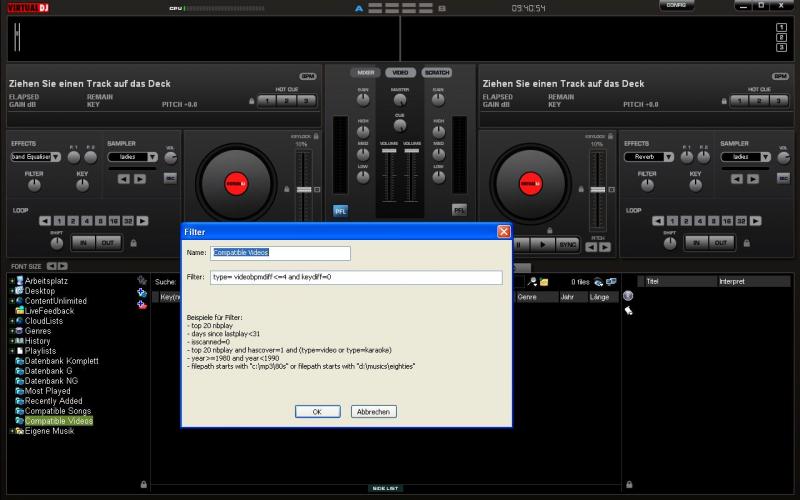The width and height of the screenshot is (800, 500).
Task: Select the Most Played filter folder
Action: tap(47, 391)
